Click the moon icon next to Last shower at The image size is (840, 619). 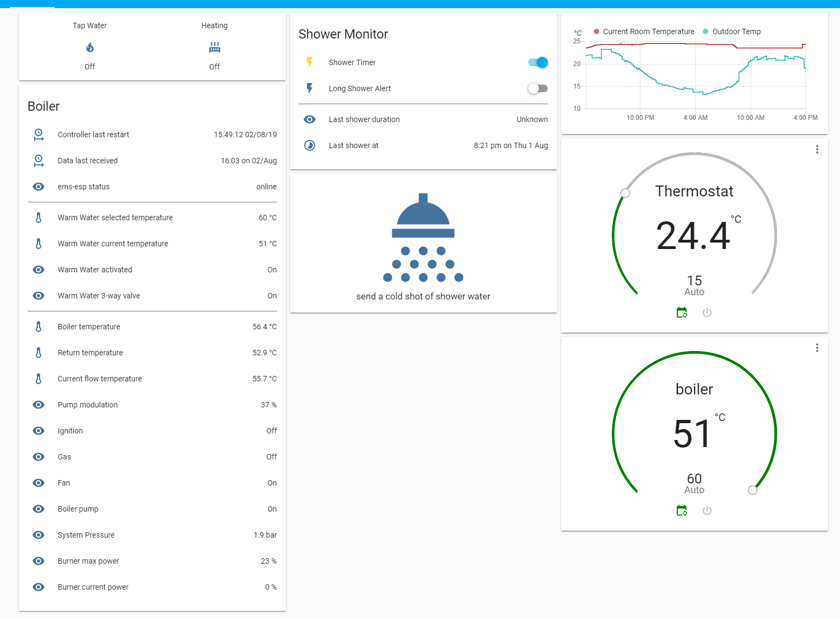point(310,145)
